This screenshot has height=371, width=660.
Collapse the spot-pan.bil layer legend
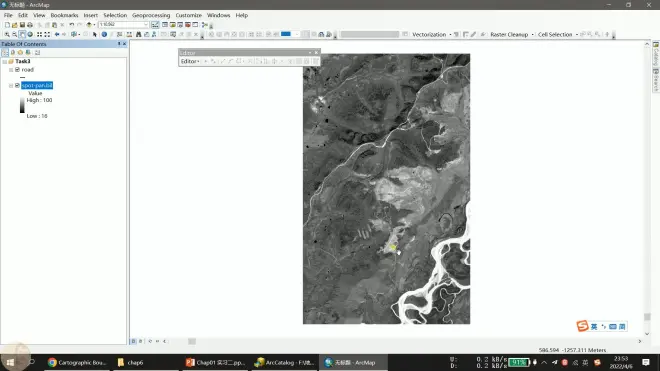coord(11,85)
